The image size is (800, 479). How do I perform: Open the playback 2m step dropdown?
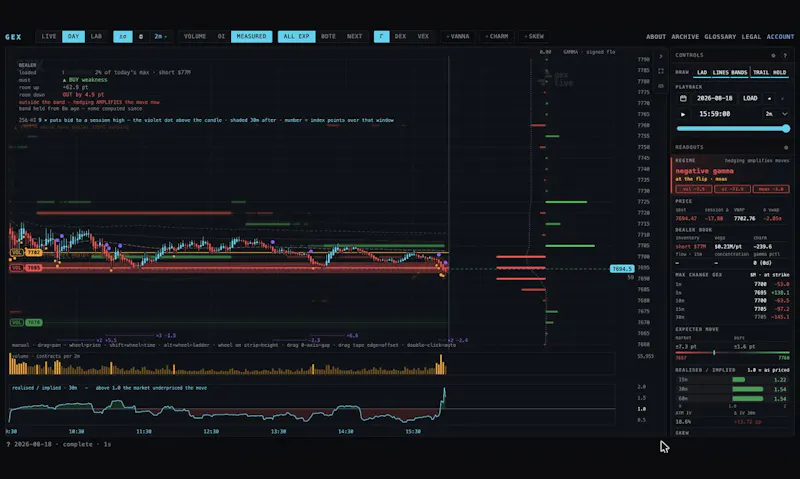point(776,114)
